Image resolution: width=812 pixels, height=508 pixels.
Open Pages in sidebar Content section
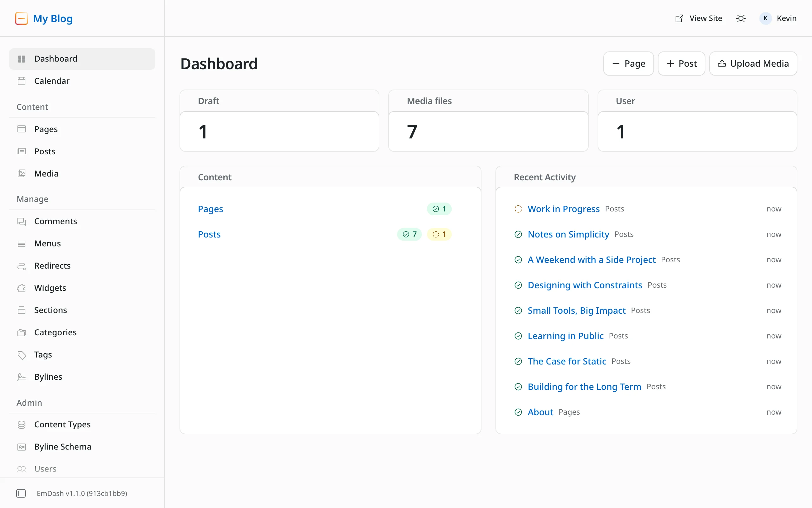82,129
